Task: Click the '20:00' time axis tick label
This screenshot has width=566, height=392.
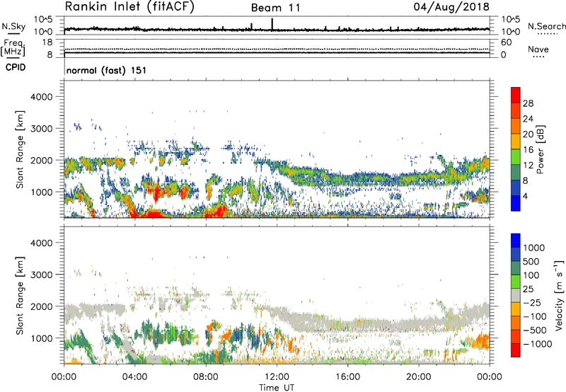Action: tap(419, 376)
